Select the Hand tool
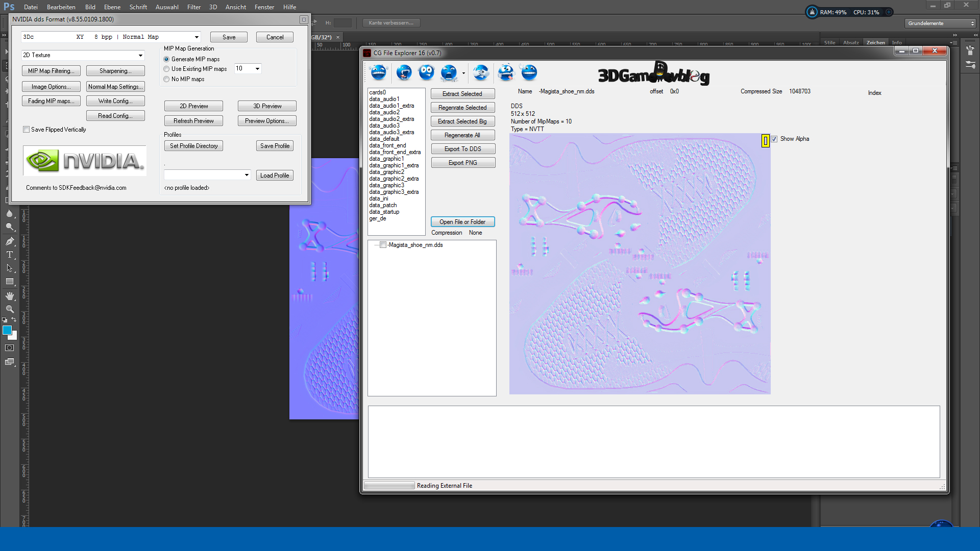This screenshot has width=980, height=551. point(9,296)
